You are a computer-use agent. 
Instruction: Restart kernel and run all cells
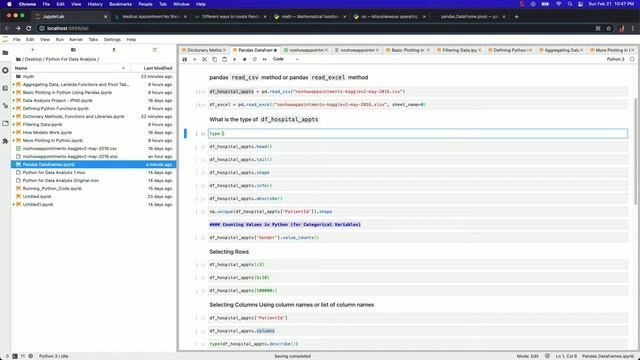tap(264, 59)
